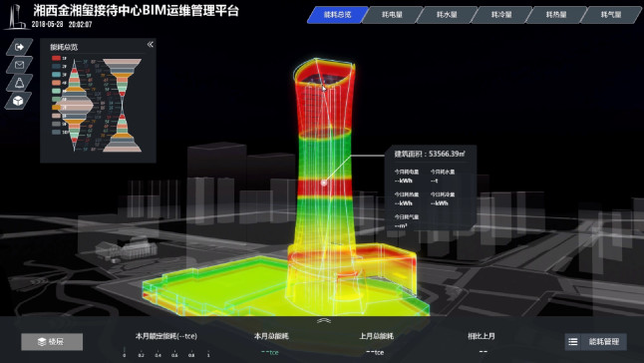Switch to the 耗电量 tab
This screenshot has width=644, height=363.
[x=392, y=15]
